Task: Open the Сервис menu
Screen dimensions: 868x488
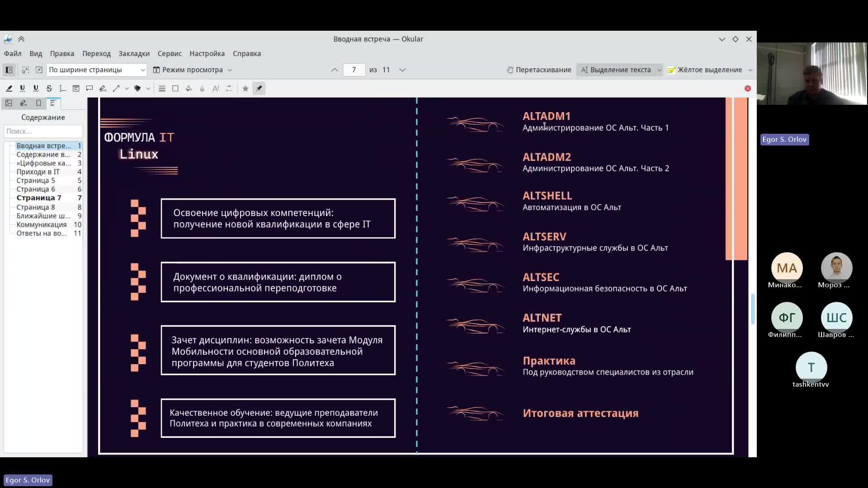Action: click(170, 53)
